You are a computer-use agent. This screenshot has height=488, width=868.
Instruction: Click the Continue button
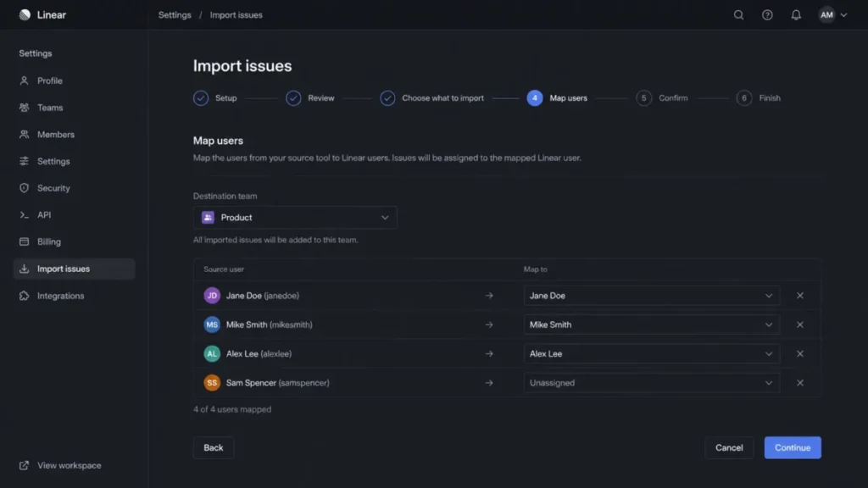[793, 447]
